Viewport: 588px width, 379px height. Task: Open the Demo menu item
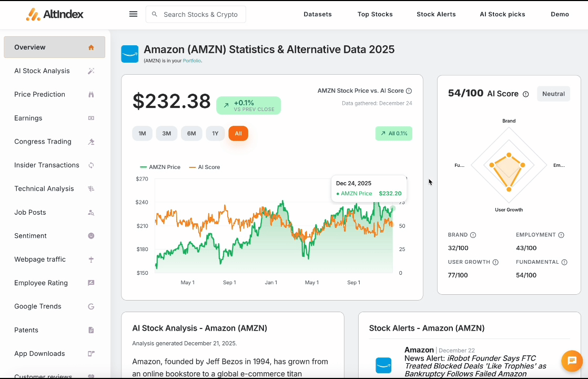(560, 14)
